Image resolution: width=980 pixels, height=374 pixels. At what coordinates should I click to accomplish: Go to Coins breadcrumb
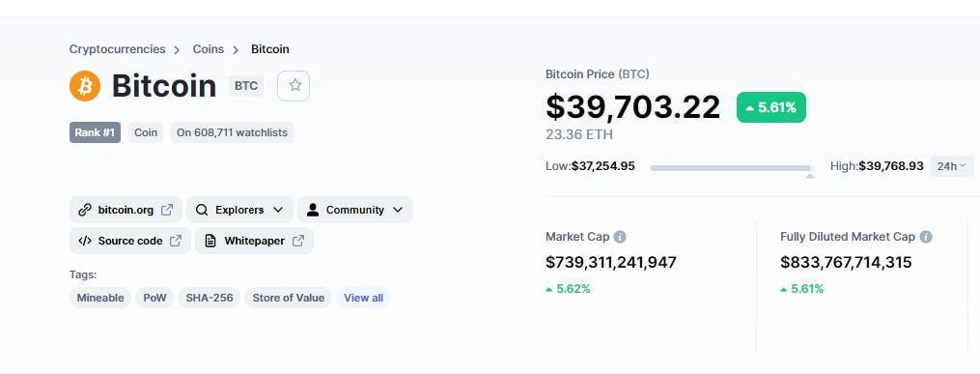tap(209, 49)
